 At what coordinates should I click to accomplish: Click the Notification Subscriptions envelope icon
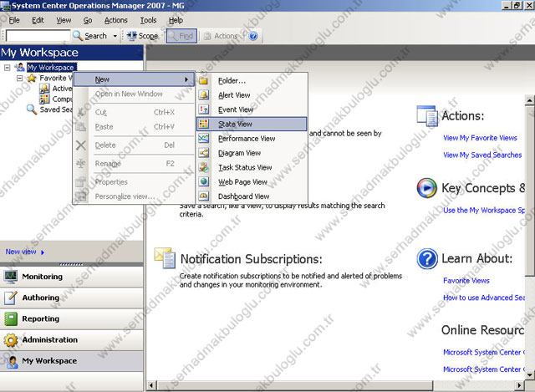click(165, 258)
